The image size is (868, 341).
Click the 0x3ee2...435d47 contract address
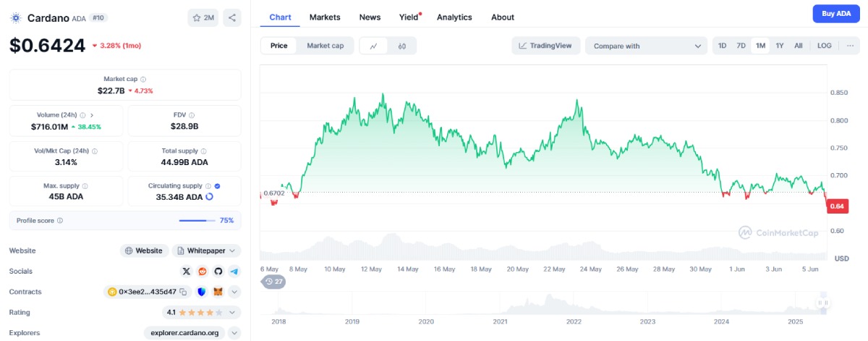[148, 292]
